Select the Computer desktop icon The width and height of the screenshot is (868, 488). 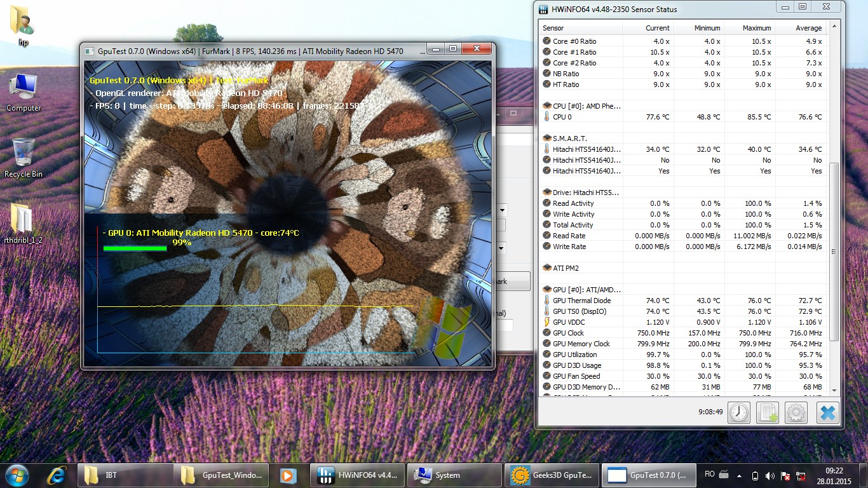pyautogui.click(x=24, y=93)
